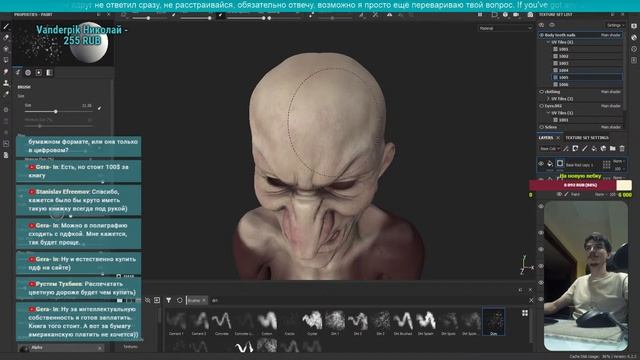This screenshot has width=640, height=360.
Task: Click the shelf filter funnel icon
Action: click(x=169, y=300)
